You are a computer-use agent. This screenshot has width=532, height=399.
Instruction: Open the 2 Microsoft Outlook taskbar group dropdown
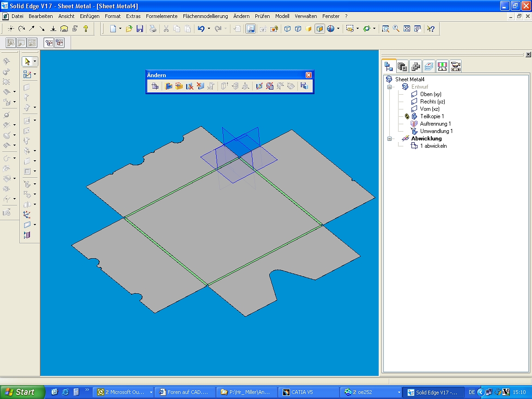click(x=151, y=392)
